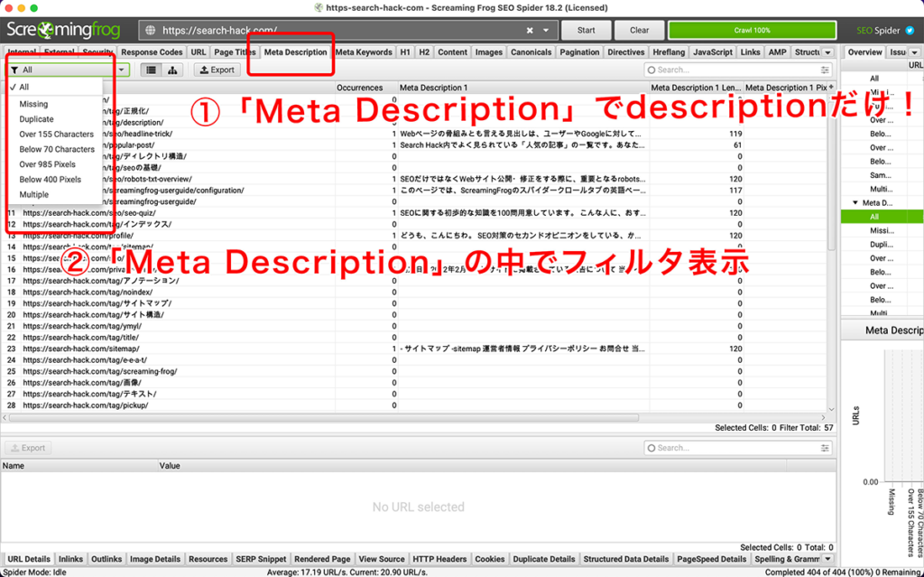Switch to the HTTP Headers bottom tab
This screenshot has width=924, height=577.
439,559
